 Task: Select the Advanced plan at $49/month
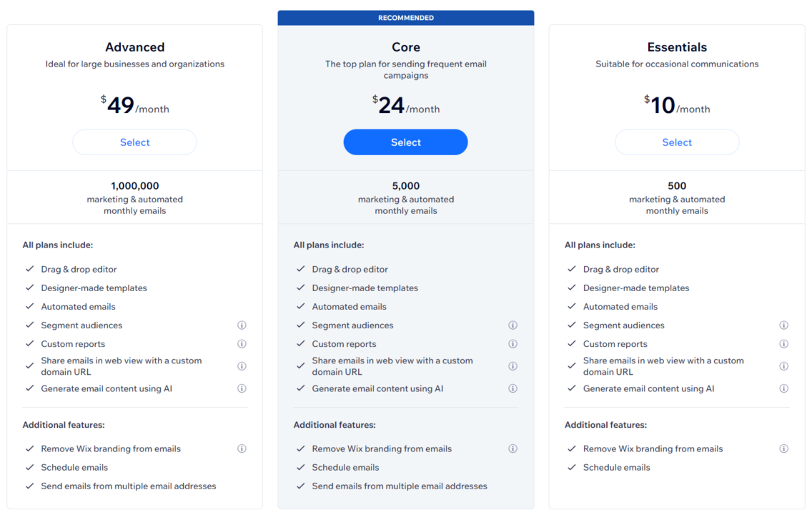[134, 142]
